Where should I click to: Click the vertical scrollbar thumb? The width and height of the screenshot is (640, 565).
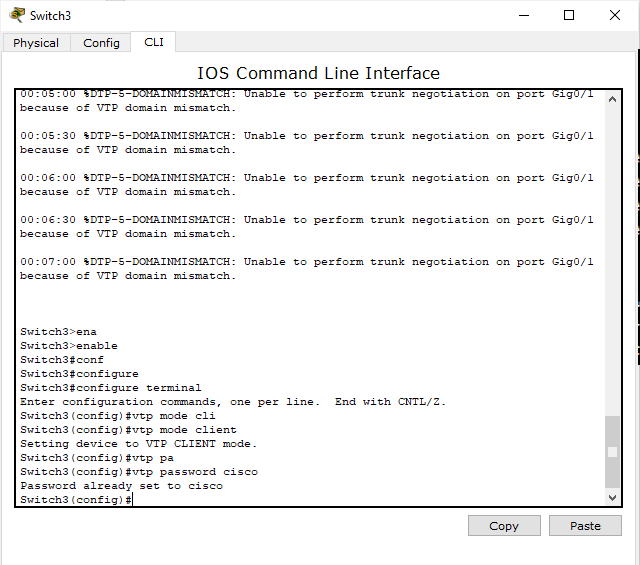612,452
